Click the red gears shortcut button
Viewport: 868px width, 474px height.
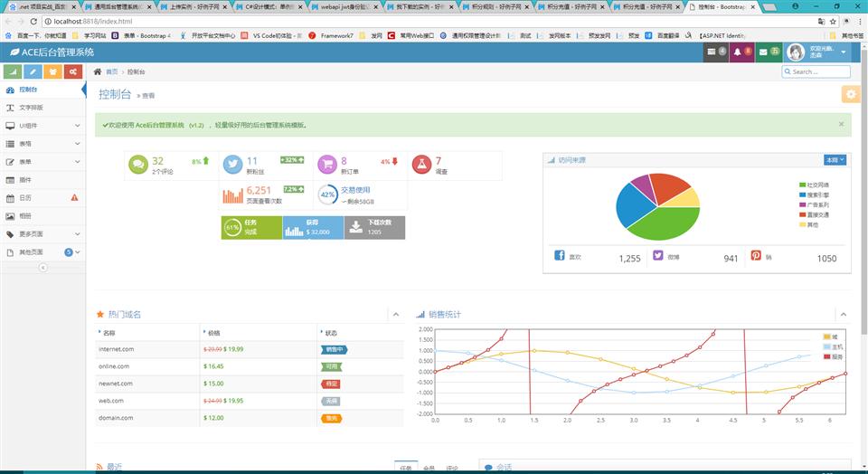coord(72,71)
